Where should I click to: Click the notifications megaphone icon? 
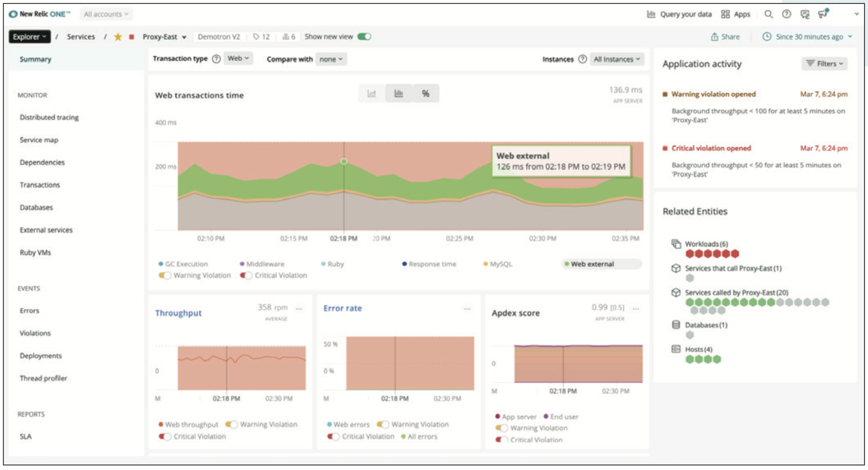[823, 13]
